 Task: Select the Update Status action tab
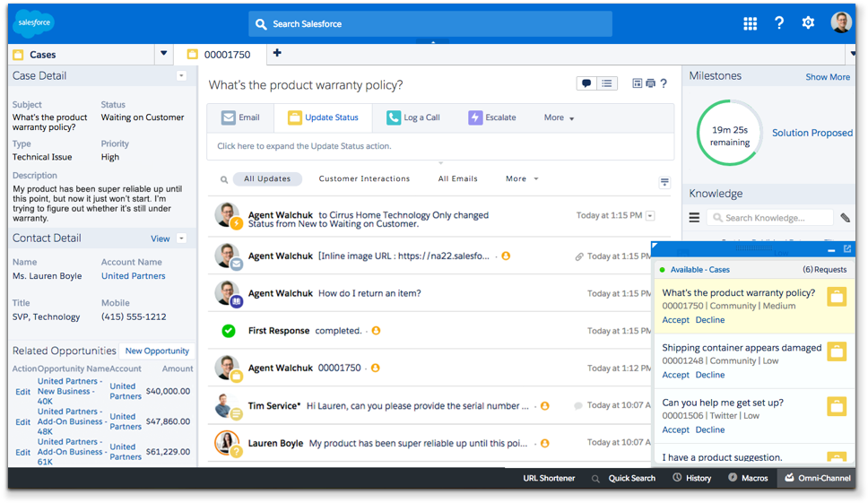(x=323, y=117)
